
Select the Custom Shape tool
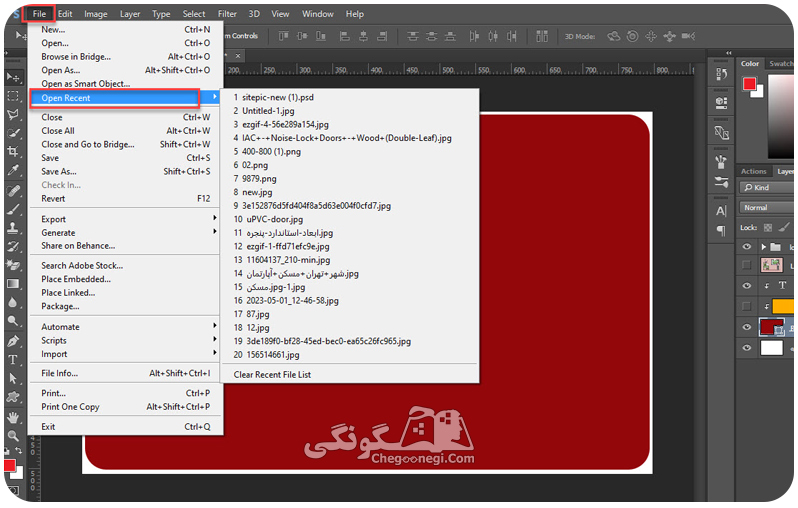point(13,397)
